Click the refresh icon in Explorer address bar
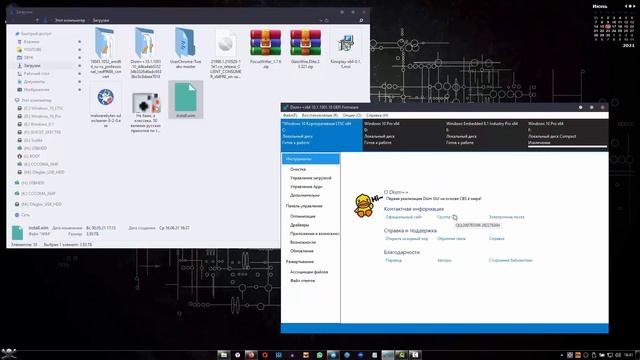 coord(327,20)
